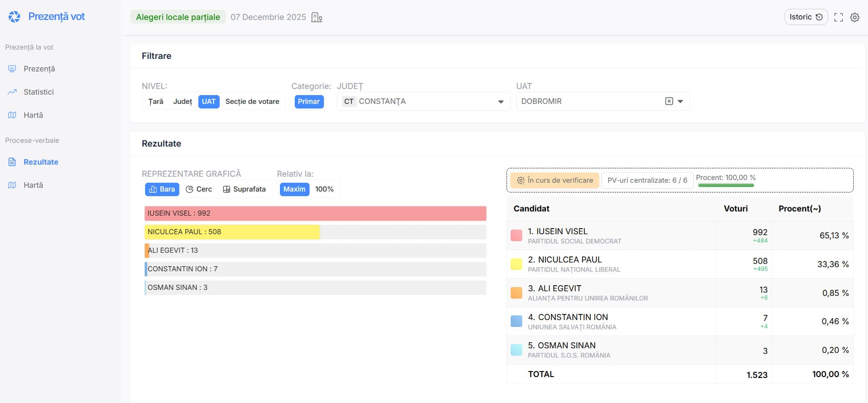Set relative scale to 100%
This screenshot has height=403, width=868.
point(324,189)
